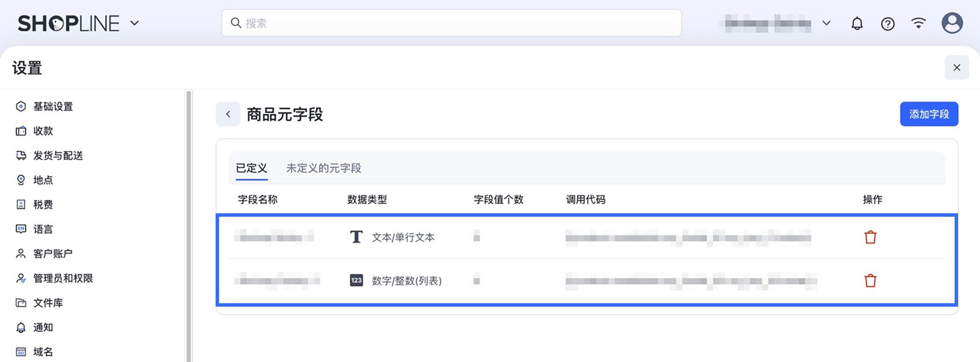Open the user profile avatar
This screenshot has width=980, height=362.
coord(952,23)
